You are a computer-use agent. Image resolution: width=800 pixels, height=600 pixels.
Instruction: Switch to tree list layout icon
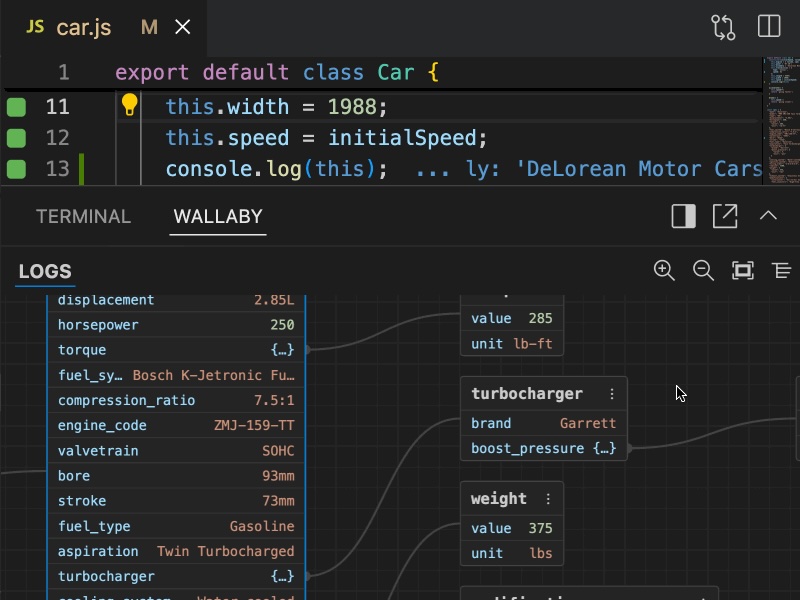pos(781,270)
